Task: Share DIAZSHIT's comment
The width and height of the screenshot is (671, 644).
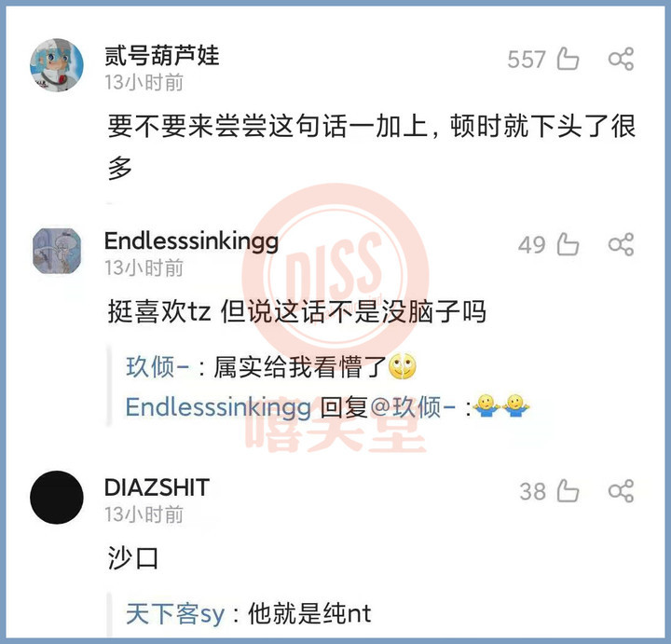Action: pos(621,490)
